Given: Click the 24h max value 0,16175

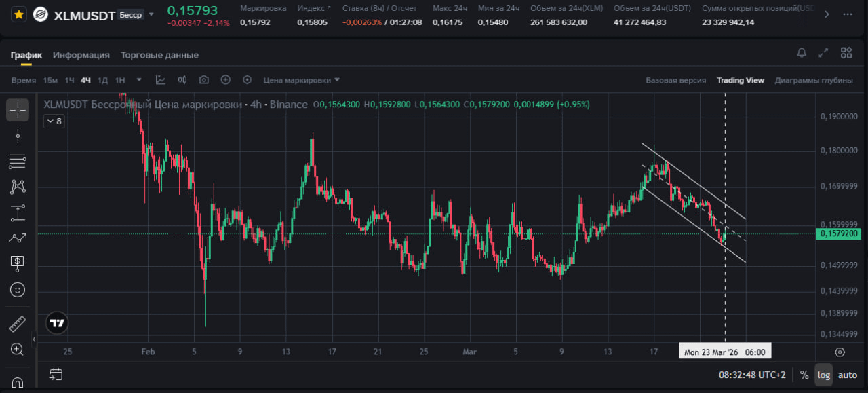Looking at the screenshot, I should [447, 22].
